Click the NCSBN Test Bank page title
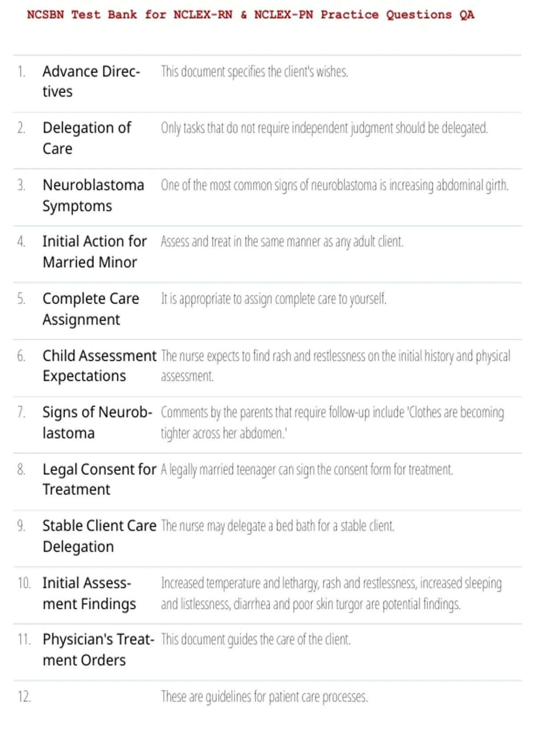Viewport: 534px width, 756px height. tap(251, 15)
